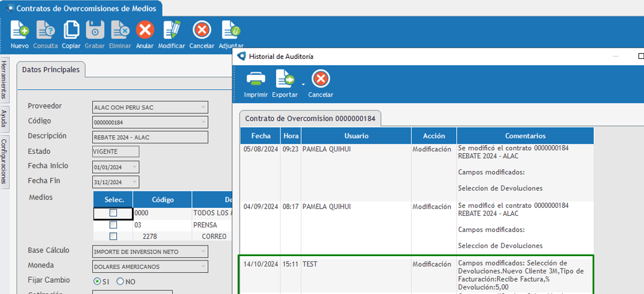Viewport: 644px width, 294px height.
Task: Select the audit row dated 04/09/2024
Action: point(417,228)
